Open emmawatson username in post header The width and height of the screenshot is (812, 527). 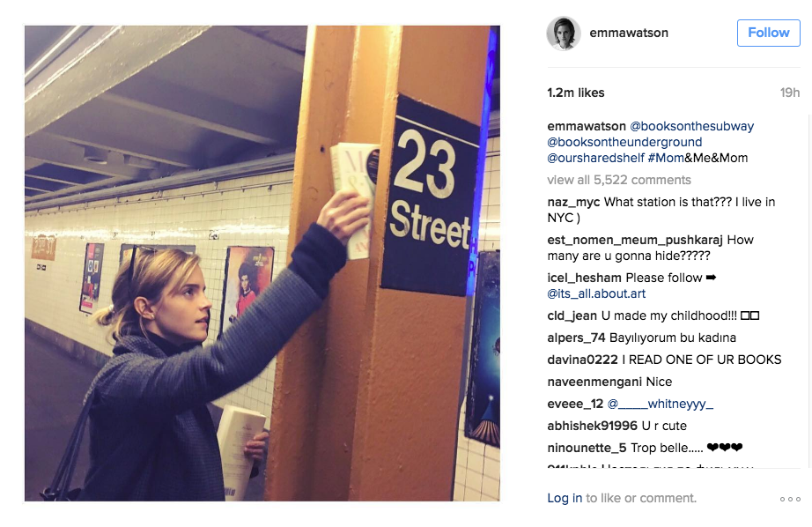[629, 33]
